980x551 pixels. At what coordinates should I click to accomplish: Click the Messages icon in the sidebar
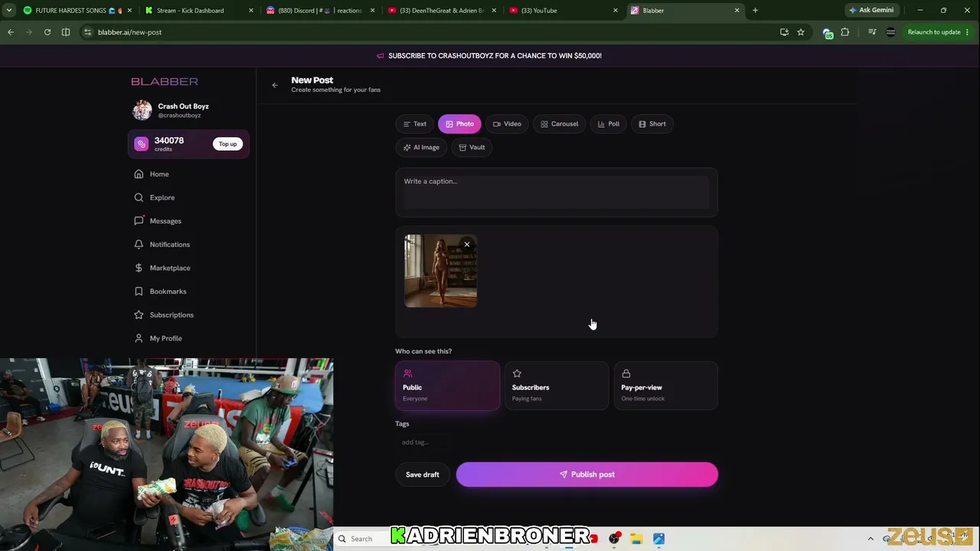click(x=139, y=221)
